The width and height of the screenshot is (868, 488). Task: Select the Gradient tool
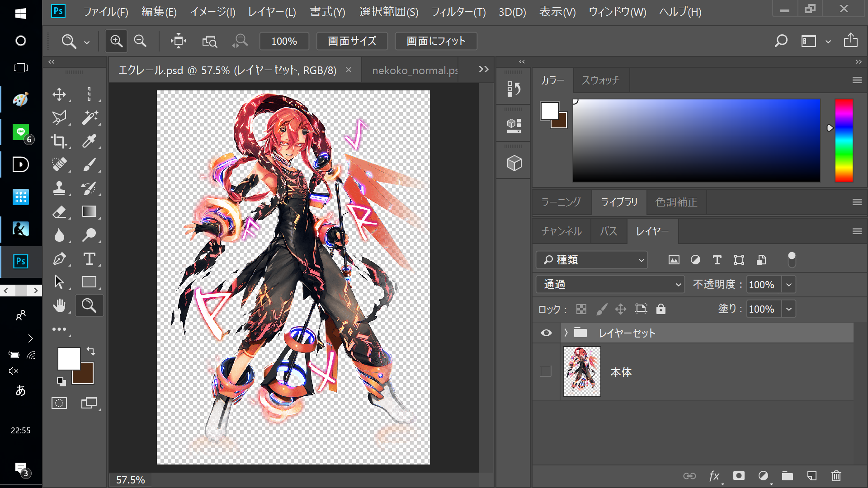click(x=89, y=211)
